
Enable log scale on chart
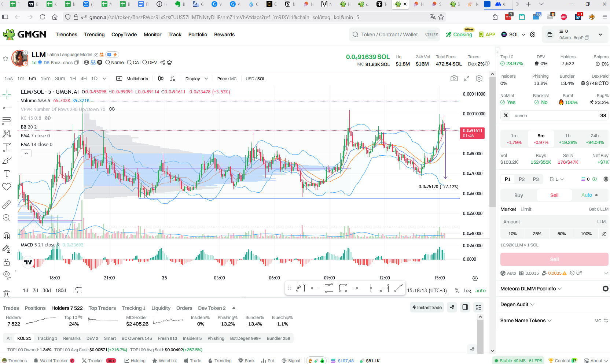point(467,290)
